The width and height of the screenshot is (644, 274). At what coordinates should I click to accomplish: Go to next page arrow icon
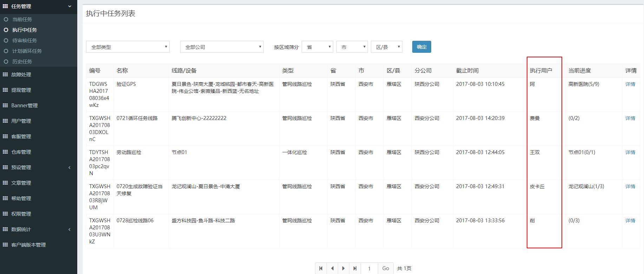[x=344, y=268]
